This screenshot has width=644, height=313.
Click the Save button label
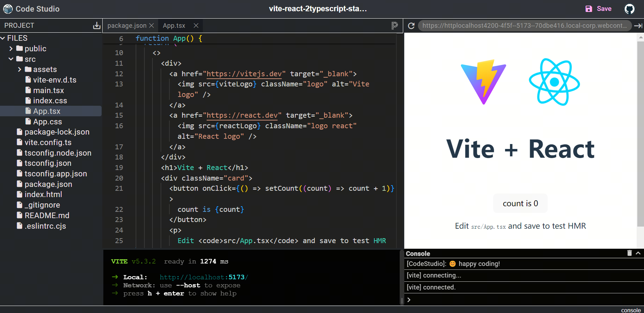pyautogui.click(x=604, y=9)
